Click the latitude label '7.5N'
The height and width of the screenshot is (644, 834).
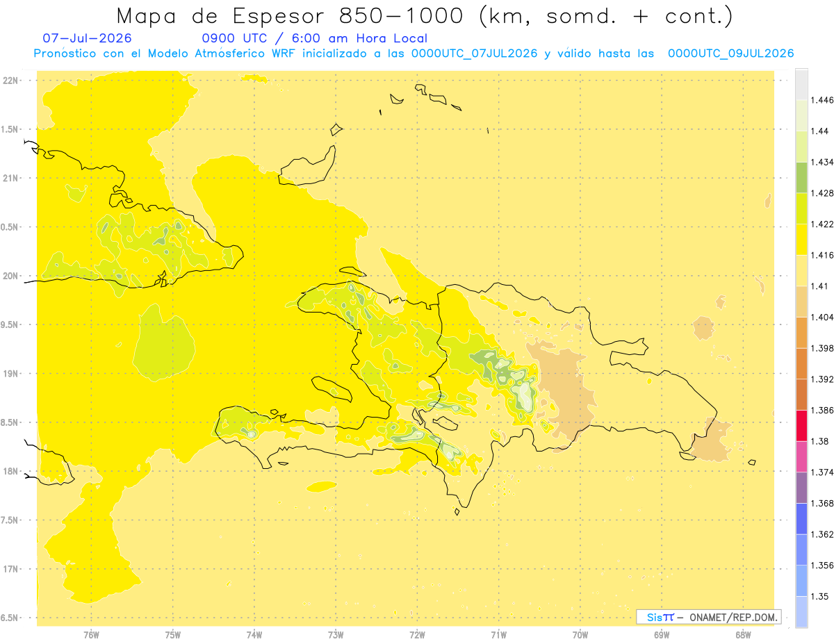click(10, 520)
